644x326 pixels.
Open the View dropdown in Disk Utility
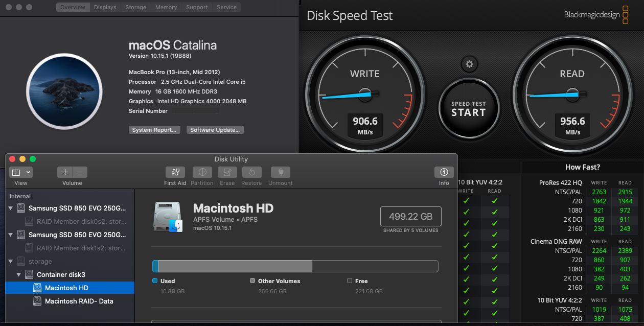point(20,172)
